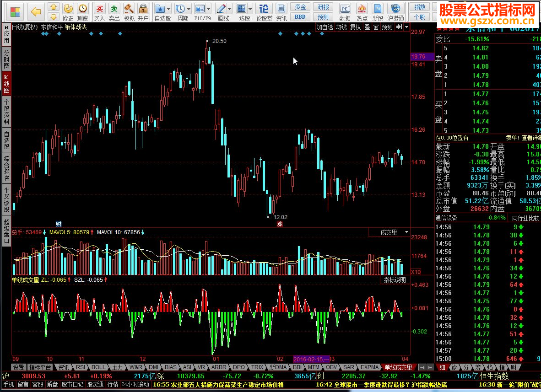Switch to the 筹 tab in right panel

pyautogui.click(x=478, y=367)
